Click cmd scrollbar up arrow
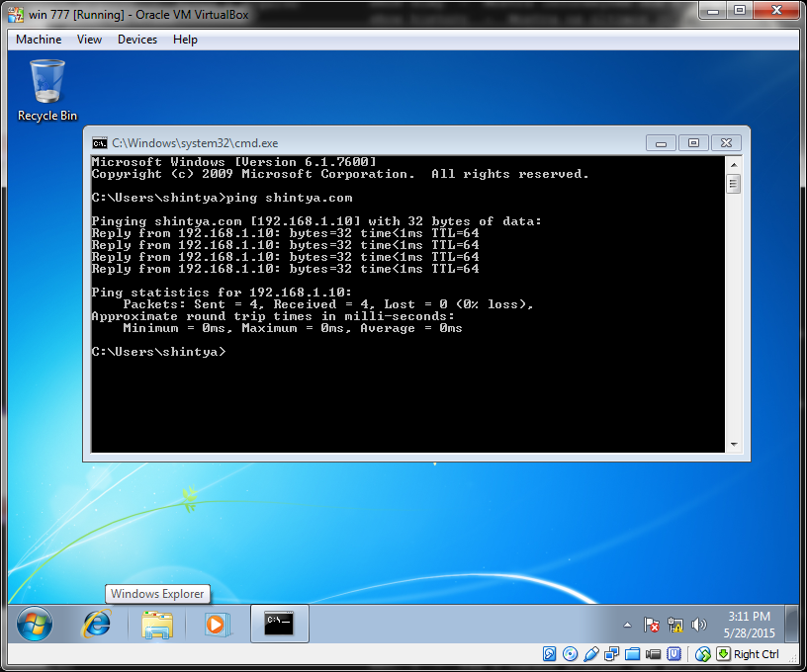 734,165
